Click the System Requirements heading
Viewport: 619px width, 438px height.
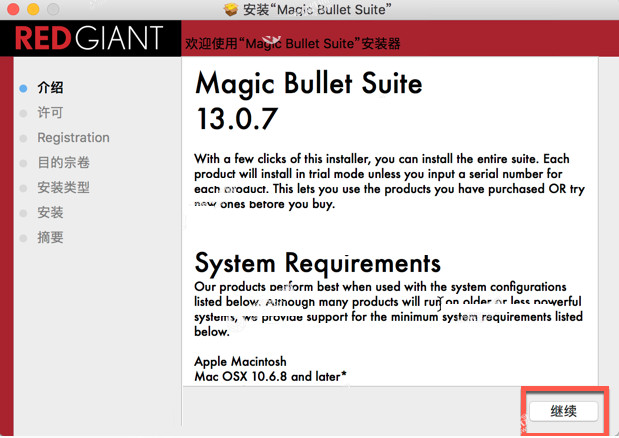tap(317, 263)
